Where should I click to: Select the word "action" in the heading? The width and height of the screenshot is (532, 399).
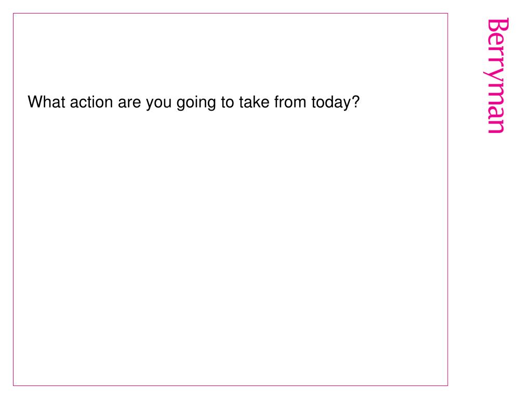[91, 102]
